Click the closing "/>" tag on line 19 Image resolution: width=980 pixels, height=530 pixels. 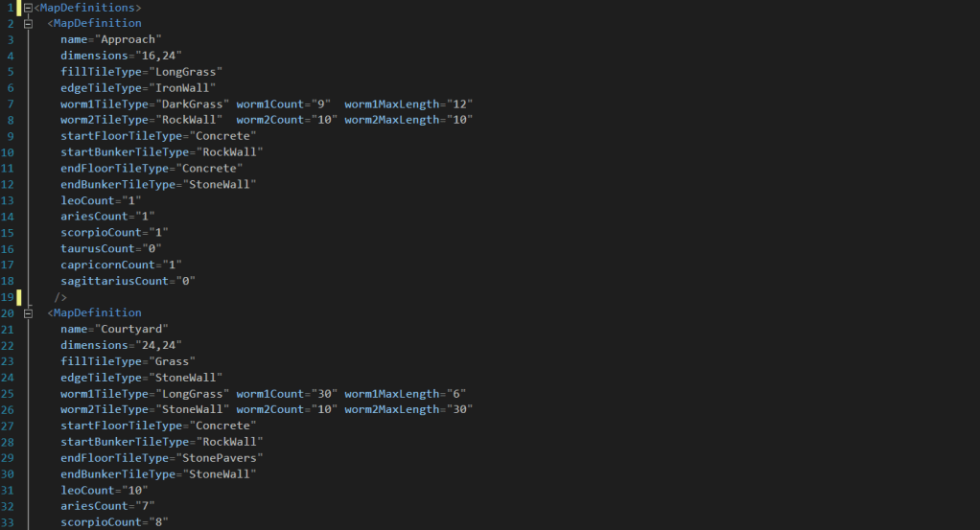[x=60, y=297]
